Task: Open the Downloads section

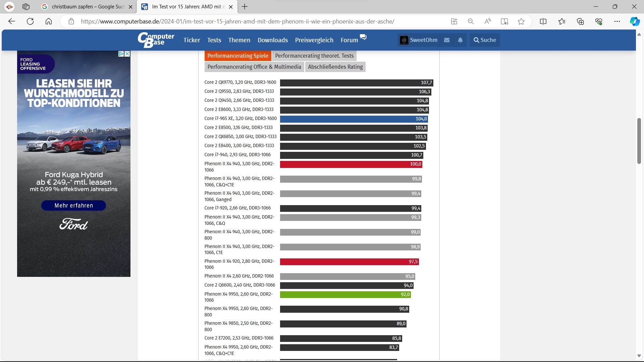Action: pyautogui.click(x=273, y=40)
